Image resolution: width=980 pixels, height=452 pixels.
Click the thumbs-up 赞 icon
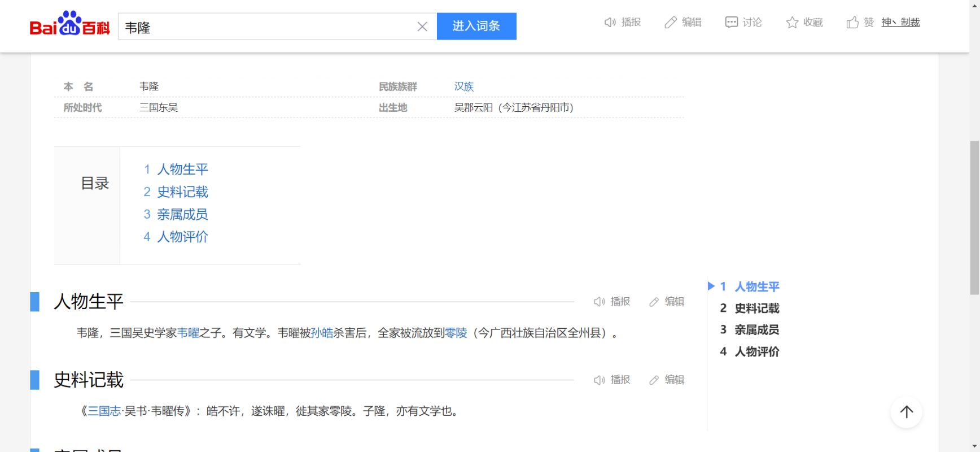tap(852, 23)
